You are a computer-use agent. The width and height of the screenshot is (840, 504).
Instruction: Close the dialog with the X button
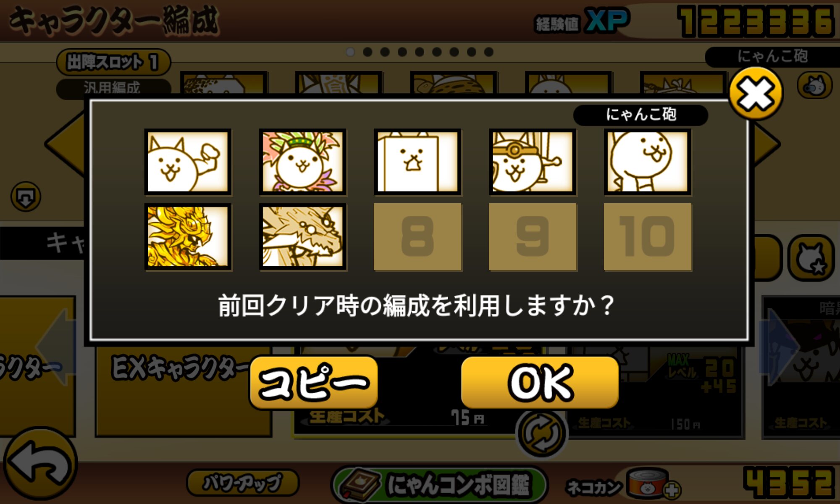tap(756, 93)
